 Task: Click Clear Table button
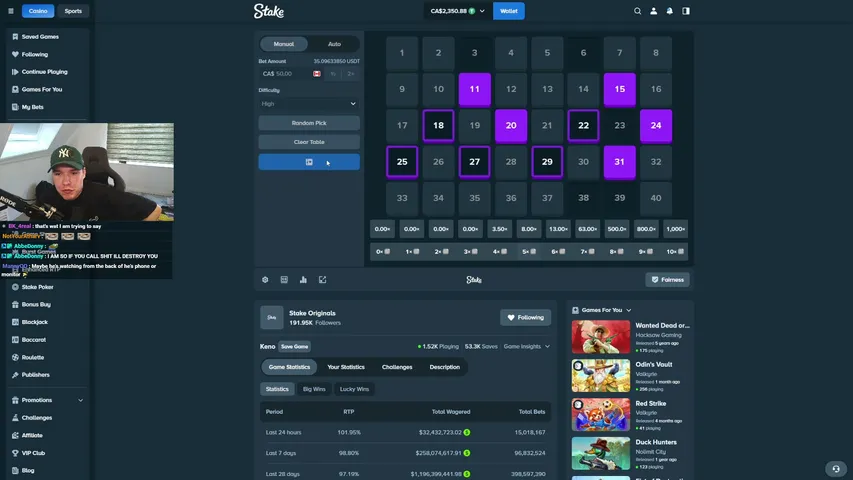point(309,142)
